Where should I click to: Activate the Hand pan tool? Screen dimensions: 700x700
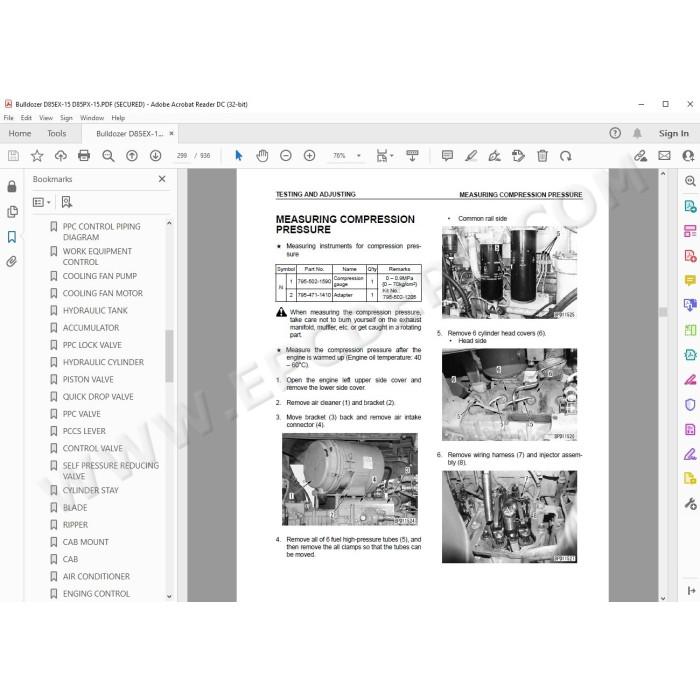tap(262, 155)
